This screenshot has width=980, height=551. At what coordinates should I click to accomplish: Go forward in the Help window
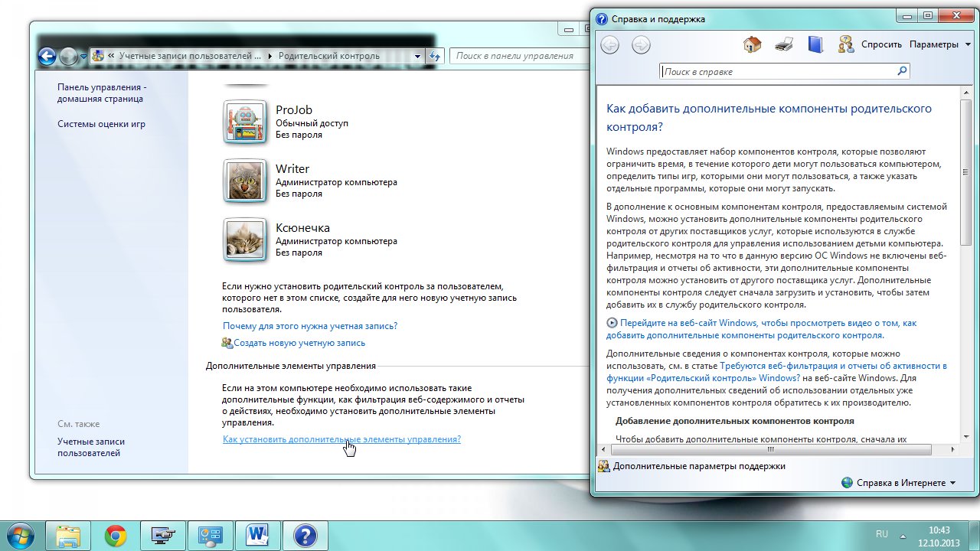[x=641, y=45]
